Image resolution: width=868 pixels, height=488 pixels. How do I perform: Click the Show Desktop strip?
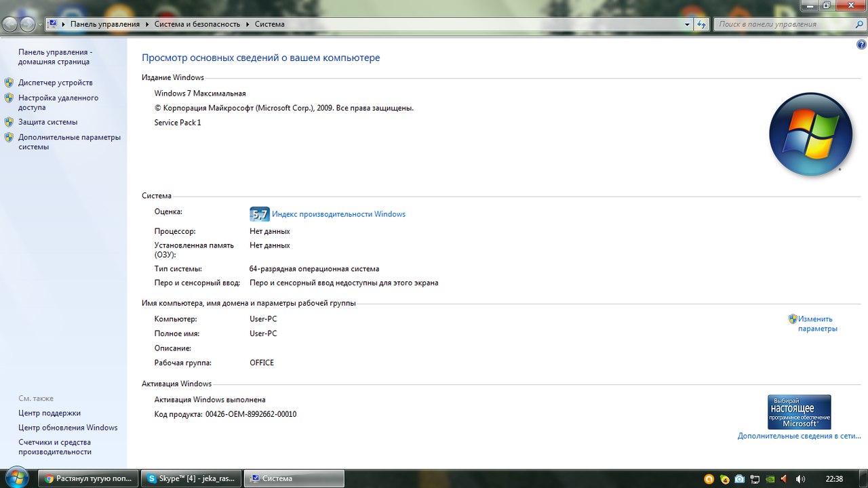click(x=863, y=479)
